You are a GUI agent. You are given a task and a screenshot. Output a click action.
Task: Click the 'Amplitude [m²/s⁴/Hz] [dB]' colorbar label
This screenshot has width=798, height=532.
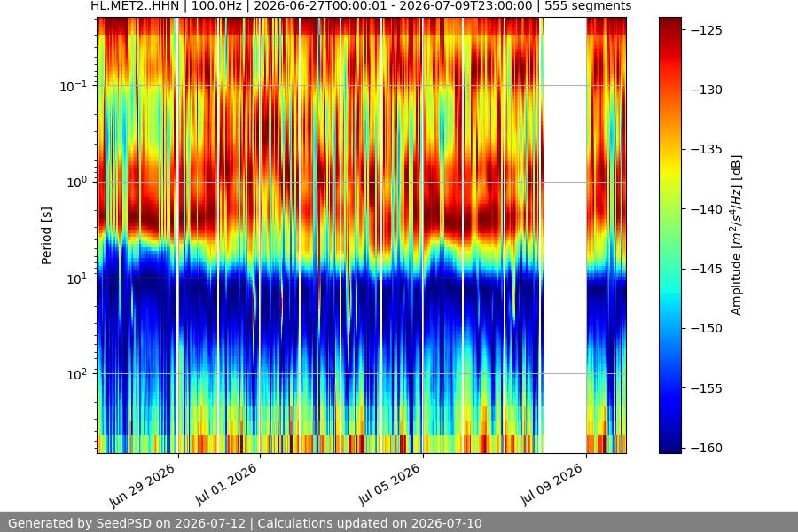737,235
